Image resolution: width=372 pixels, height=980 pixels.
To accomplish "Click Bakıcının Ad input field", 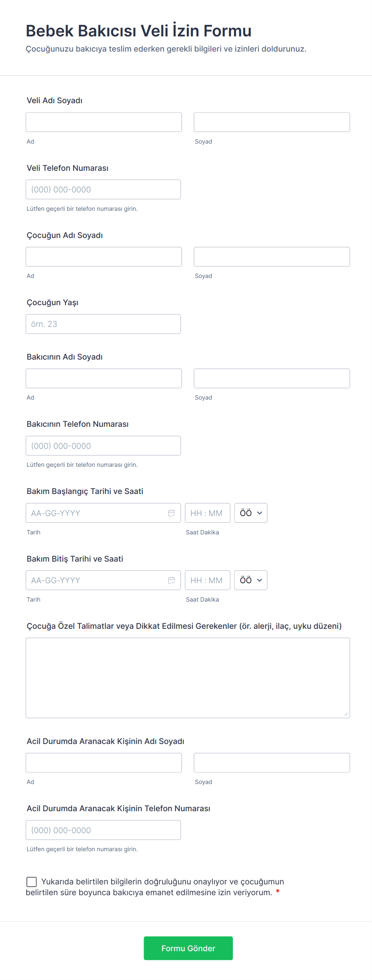I will [x=104, y=378].
